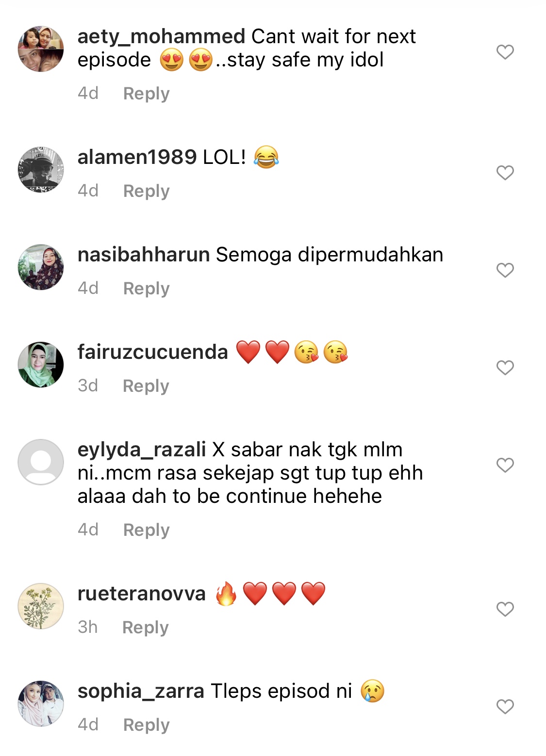Tap heart next to rueteranovva's comment
Viewport: 546px width, 756px height.
[505, 609]
